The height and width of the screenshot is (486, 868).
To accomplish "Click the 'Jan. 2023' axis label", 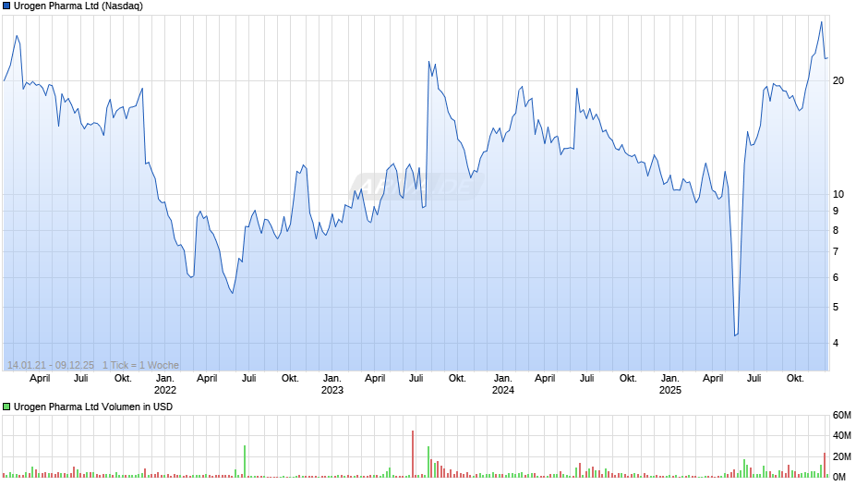I will coord(332,384).
